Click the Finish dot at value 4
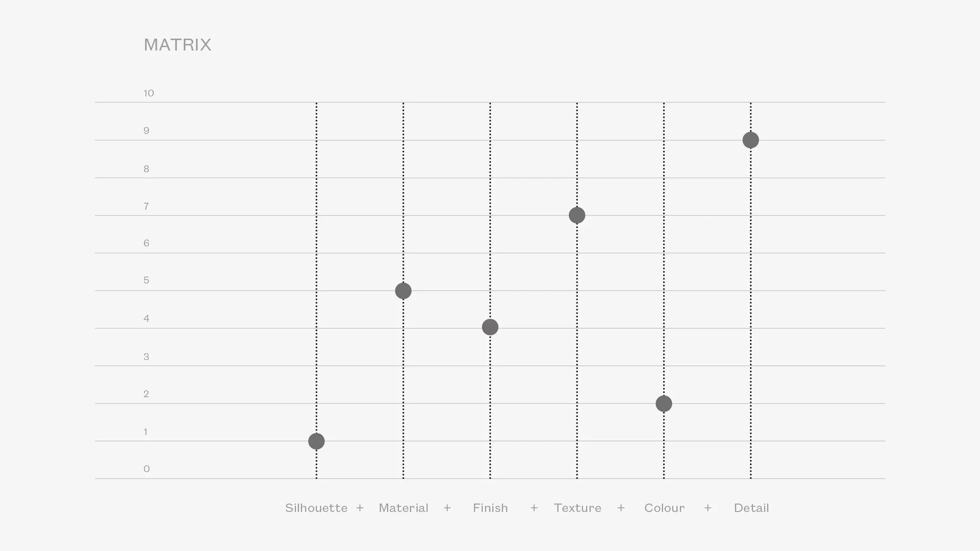The image size is (980, 551). 490,327
